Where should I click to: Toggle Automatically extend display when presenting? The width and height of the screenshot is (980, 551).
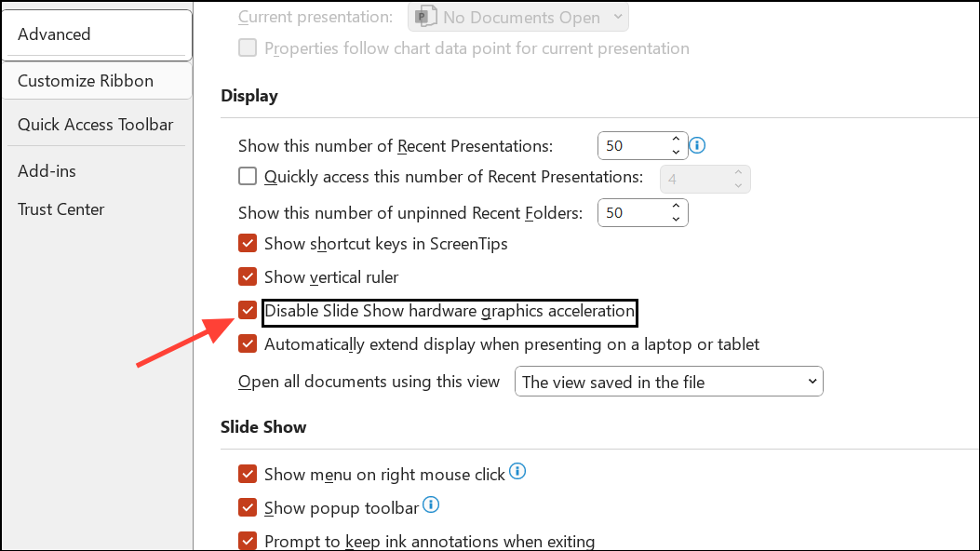(x=248, y=344)
